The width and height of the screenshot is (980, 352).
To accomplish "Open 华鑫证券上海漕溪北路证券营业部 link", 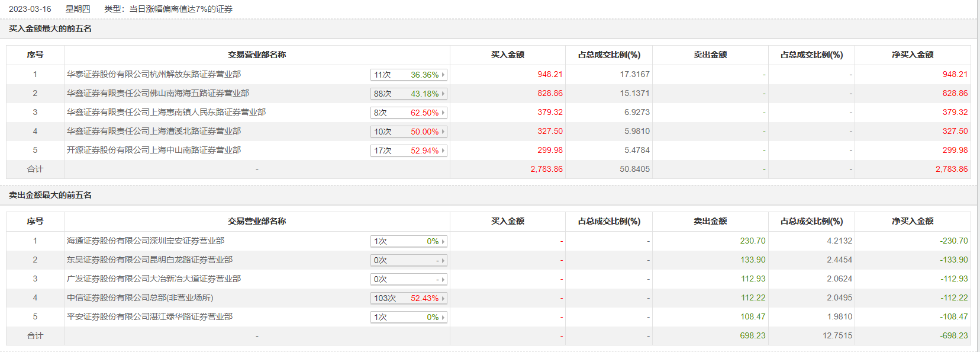I will click(x=154, y=132).
